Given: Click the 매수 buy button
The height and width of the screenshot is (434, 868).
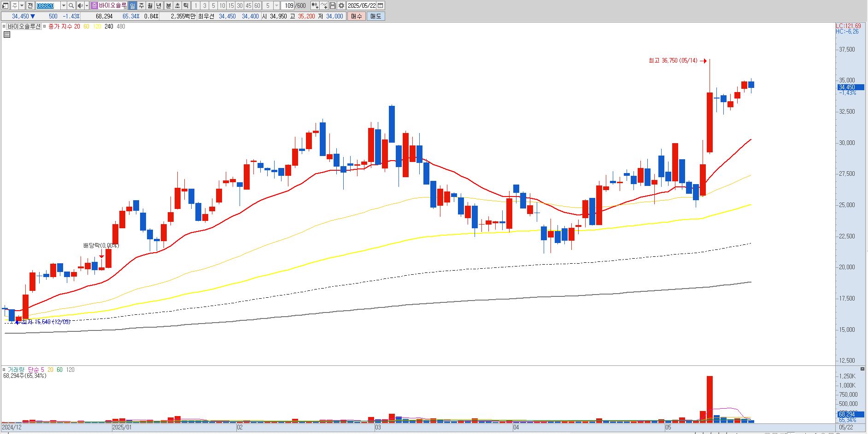Looking at the screenshot, I should (x=356, y=16).
